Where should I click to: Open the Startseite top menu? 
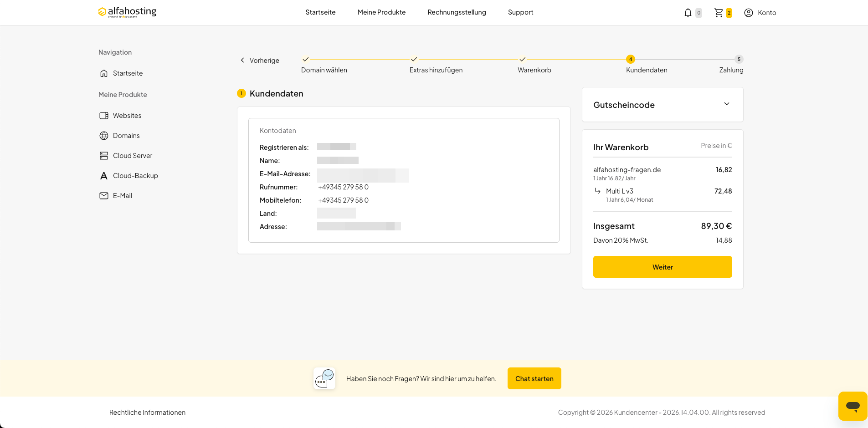320,12
